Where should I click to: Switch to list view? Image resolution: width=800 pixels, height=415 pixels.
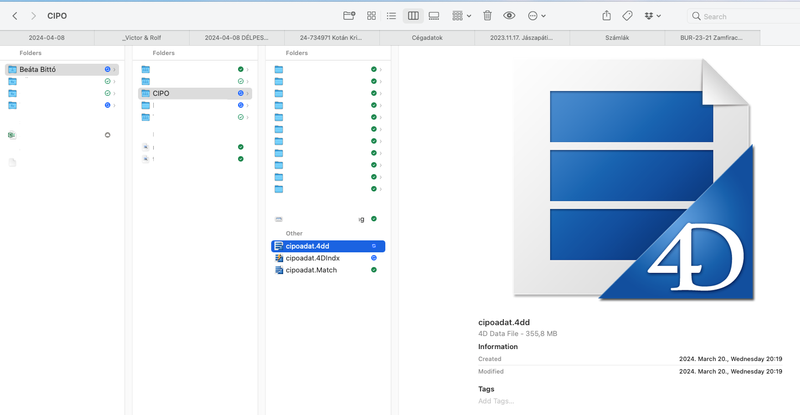pos(391,16)
